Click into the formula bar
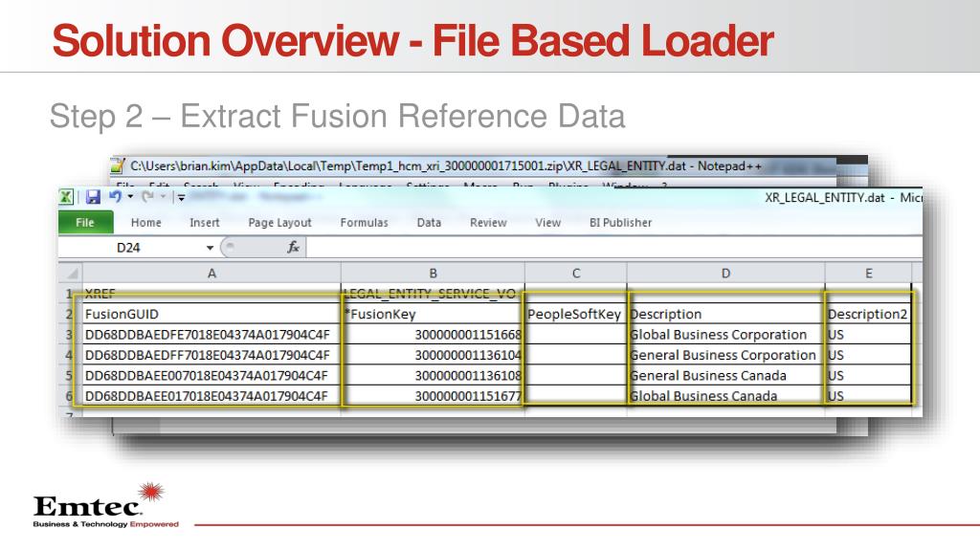The height and width of the screenshot is (551, 980). click(x=613, y=248)
